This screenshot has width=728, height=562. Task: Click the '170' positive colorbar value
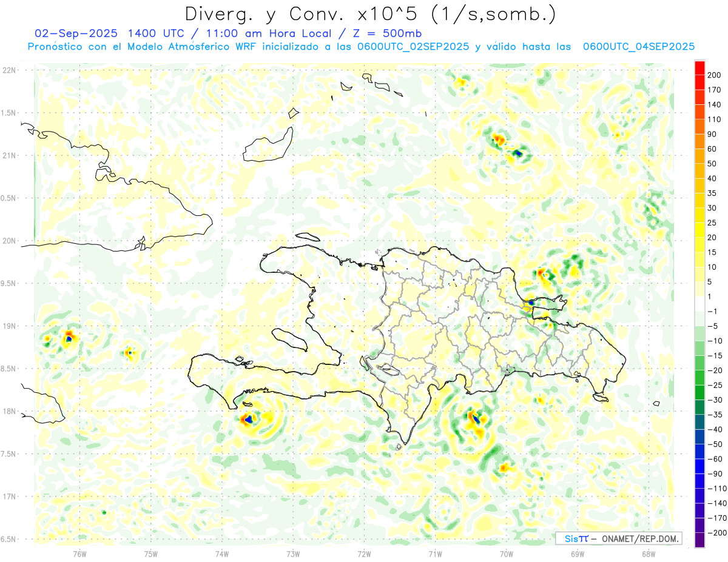tap(715, 90)
